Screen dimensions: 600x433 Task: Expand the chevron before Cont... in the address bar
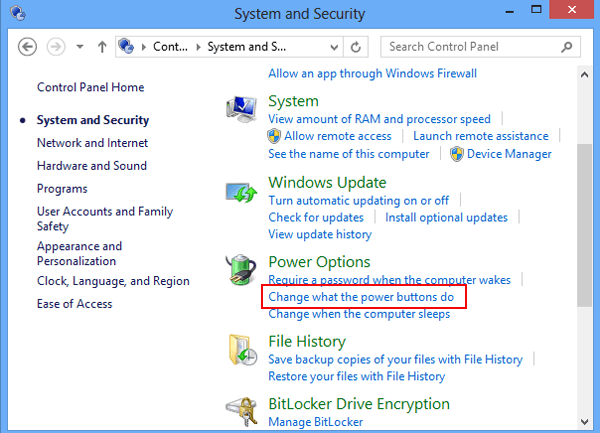click(144, 47)
